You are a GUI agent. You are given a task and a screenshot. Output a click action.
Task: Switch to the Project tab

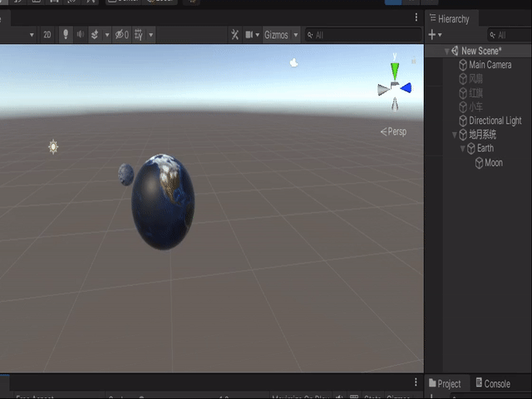[445, 384]
